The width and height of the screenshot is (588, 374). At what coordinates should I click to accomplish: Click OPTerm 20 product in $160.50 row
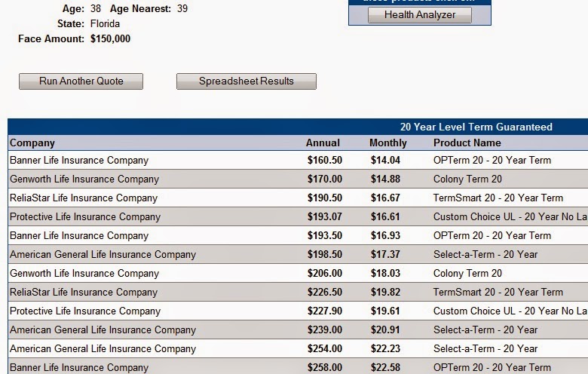coord(492,160)
